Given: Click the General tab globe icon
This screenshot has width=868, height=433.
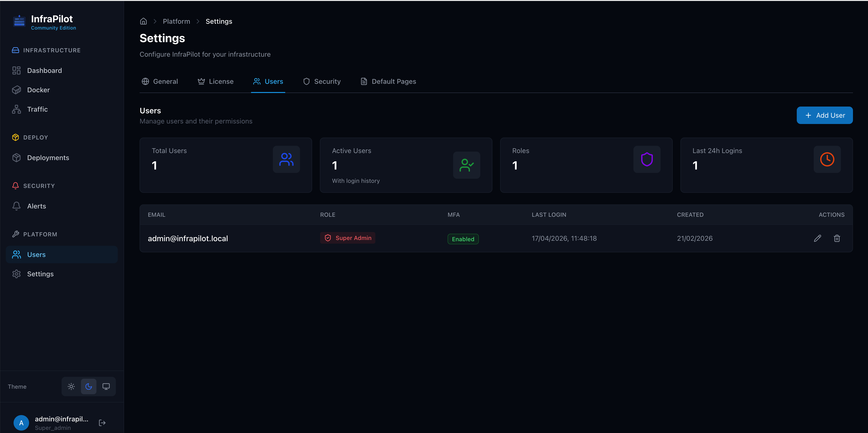Looking at the screenshot, I should tap(145, 81).
